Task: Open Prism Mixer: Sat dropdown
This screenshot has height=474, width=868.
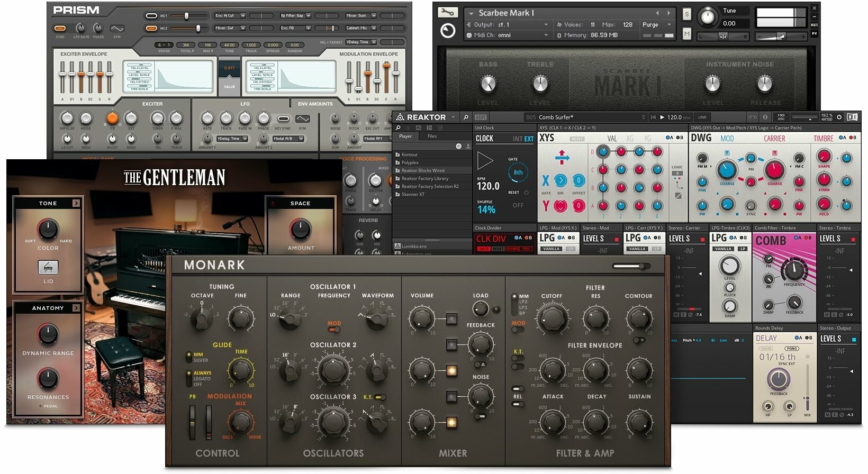Action: click(x=230, y=28)
